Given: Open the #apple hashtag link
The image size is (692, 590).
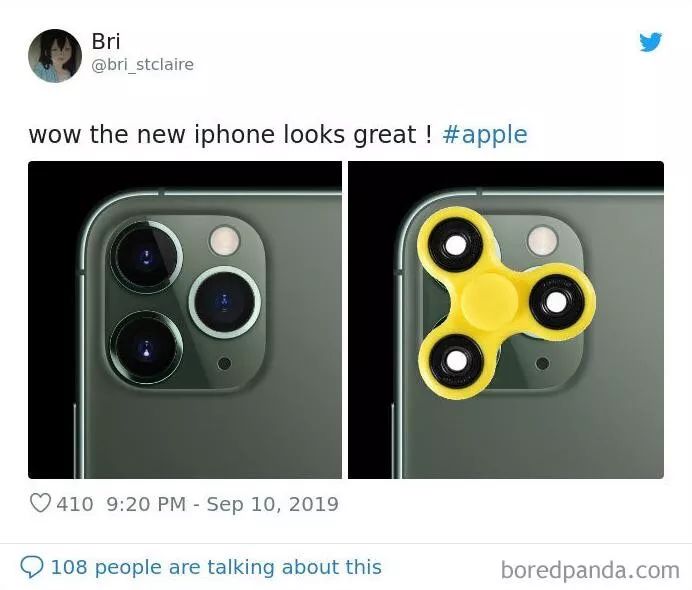Looking at the screenshot, I should 485,135.
